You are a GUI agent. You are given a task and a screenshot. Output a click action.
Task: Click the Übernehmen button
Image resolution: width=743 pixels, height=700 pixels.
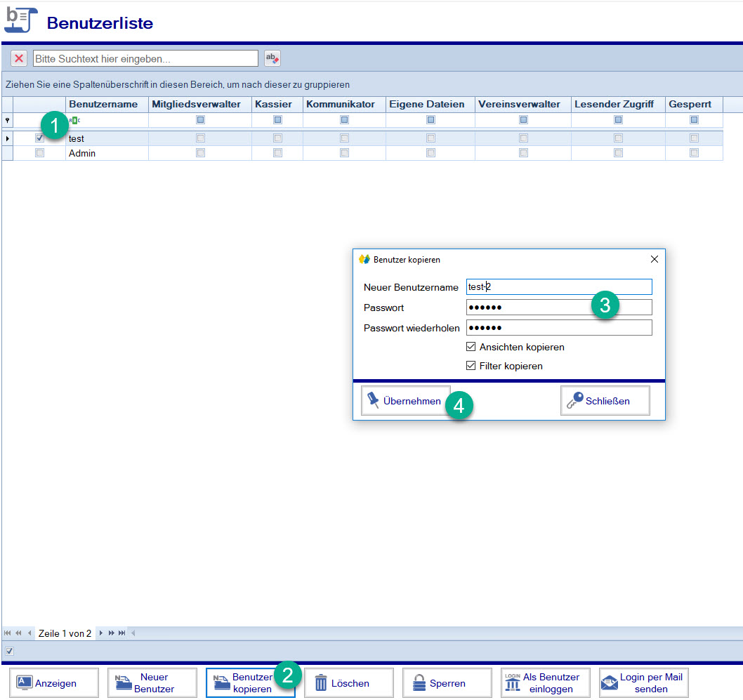pos(406,401)
